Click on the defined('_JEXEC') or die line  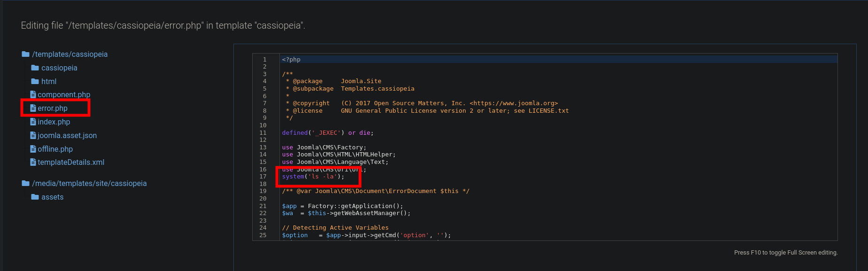tap(327, 133)
